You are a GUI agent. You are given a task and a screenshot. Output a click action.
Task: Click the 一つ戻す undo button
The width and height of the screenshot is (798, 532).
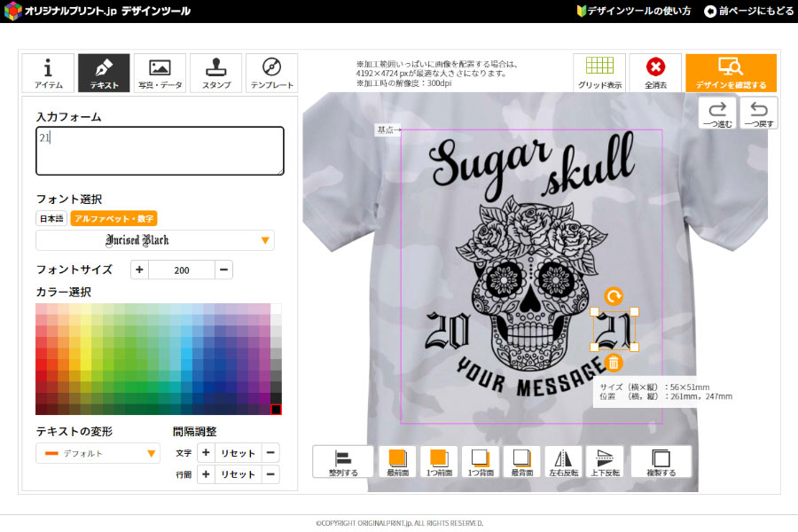tap(759, 113)
